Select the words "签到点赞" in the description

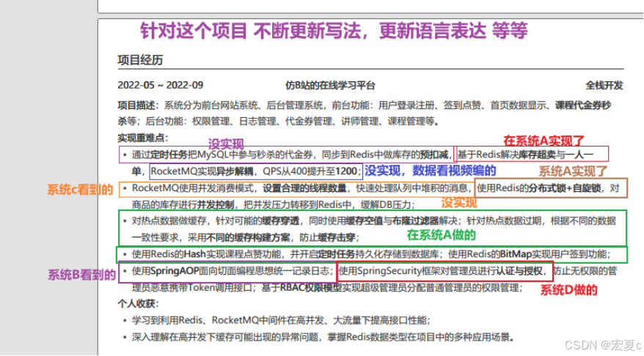pyautogui.click(x=462, y=105)
